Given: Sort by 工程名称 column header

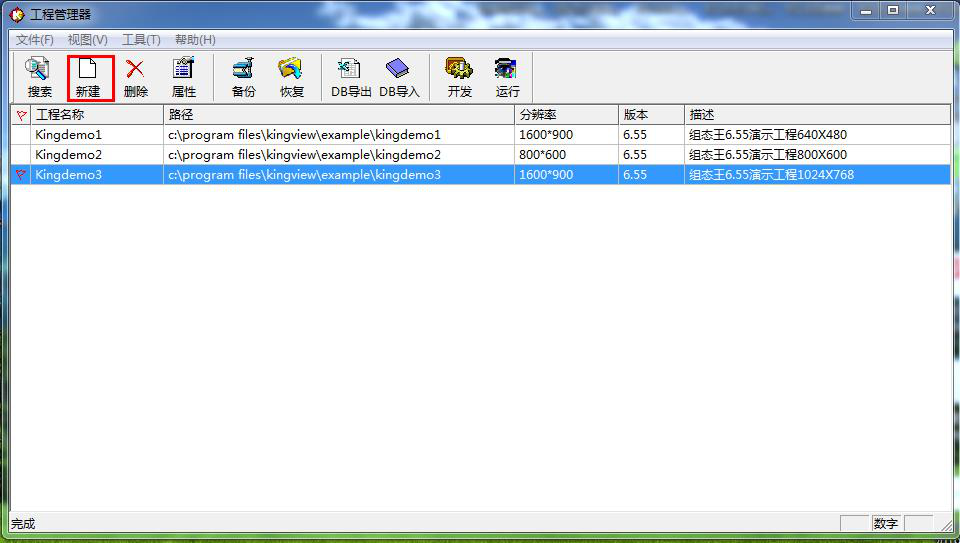Looking at the screenshot, I should click(x=95, y=115).
